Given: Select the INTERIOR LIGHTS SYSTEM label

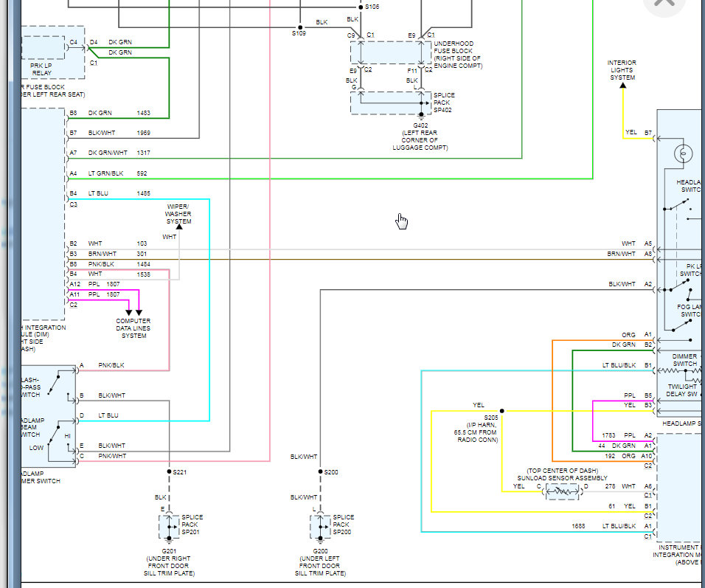Looking at the screenshot, I should pos(622,70).
